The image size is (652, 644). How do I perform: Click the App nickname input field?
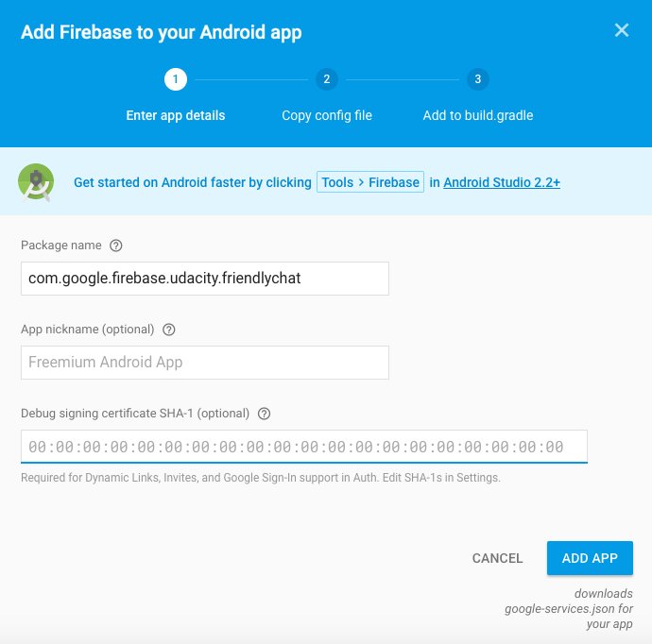click(x=205, y=363)
